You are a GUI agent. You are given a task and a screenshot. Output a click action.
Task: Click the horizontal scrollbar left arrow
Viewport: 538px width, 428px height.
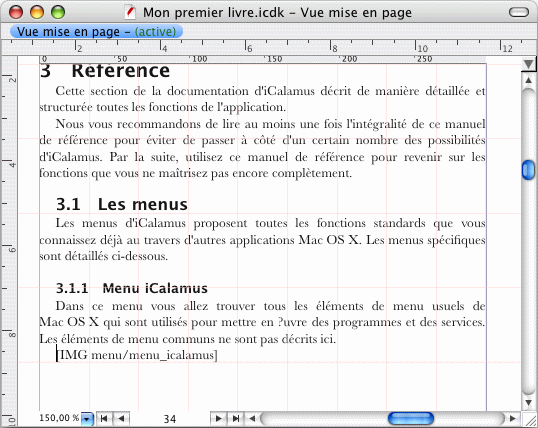click(252, 418)
